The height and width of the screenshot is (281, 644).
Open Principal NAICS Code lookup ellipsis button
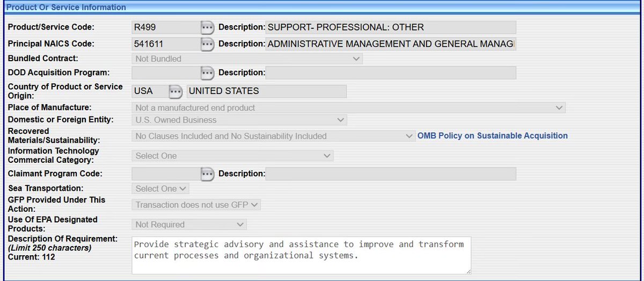tap(207, 44)
